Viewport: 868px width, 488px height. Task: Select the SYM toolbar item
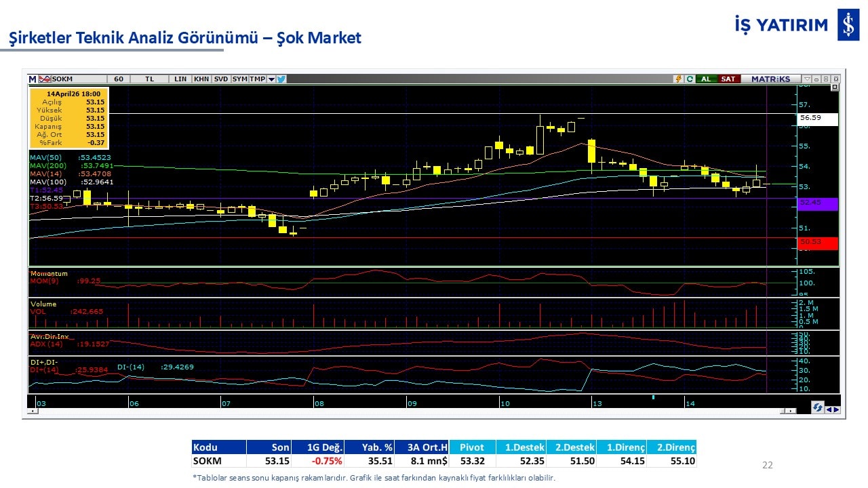pos(239,79)
